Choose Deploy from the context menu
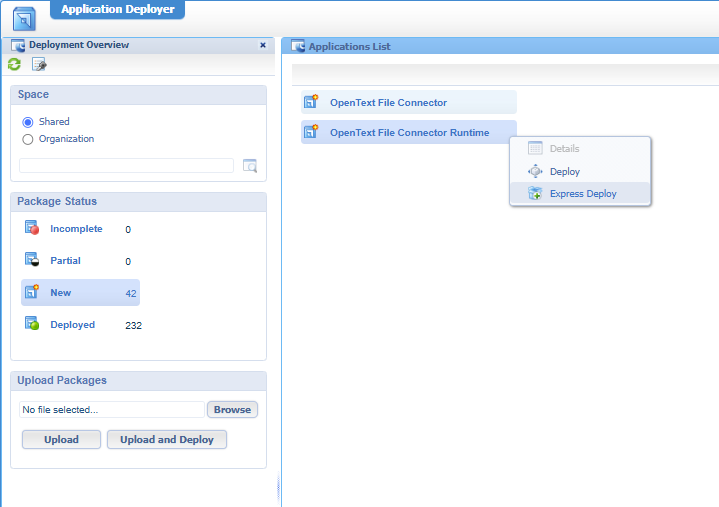 click(x=564, y=172)
